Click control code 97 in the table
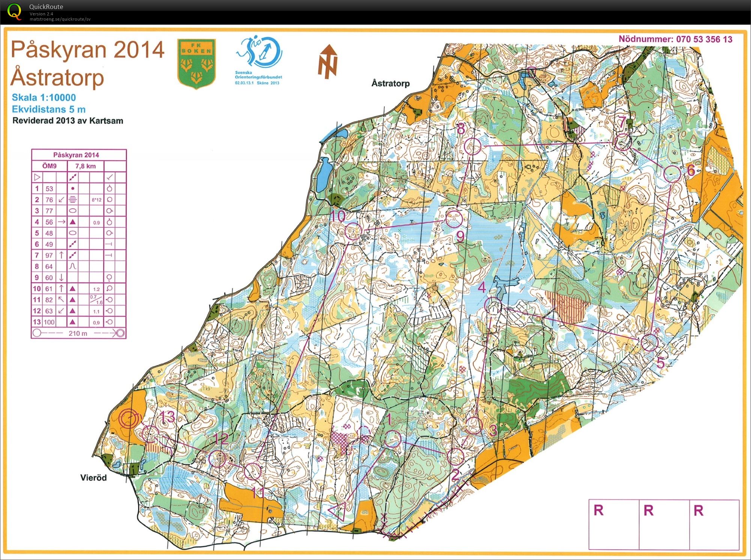The height and width of the screenshot is (560, 751). (x=50, y=255)
